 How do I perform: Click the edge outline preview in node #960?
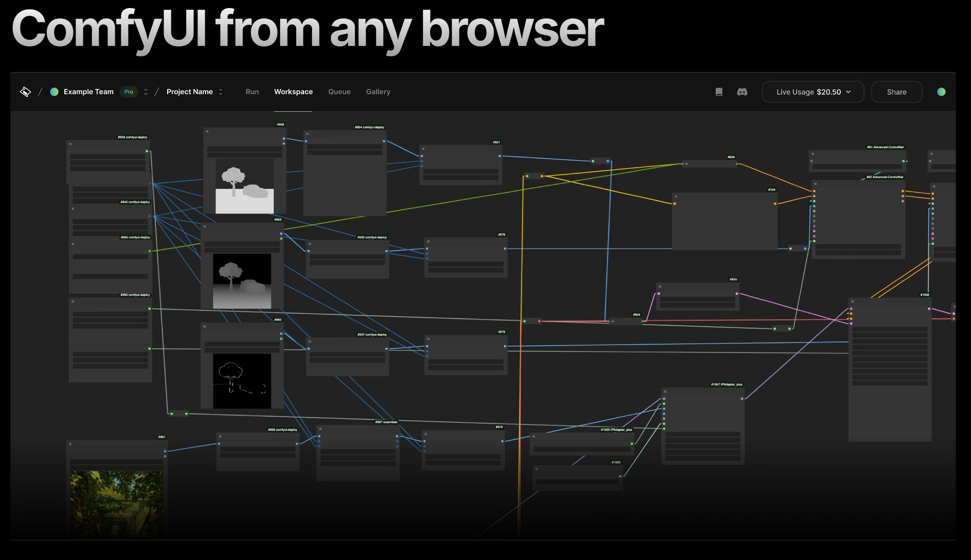(x=242, y=381)
